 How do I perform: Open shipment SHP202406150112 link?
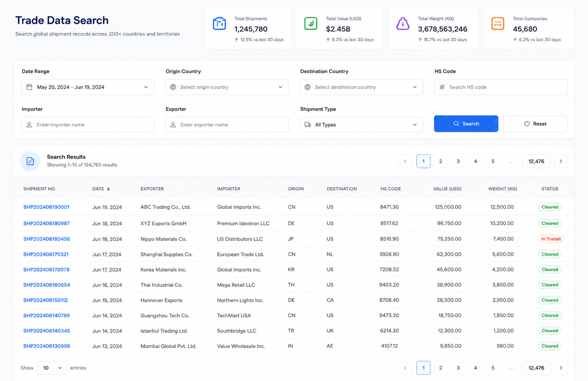click(x=45, y=300)
